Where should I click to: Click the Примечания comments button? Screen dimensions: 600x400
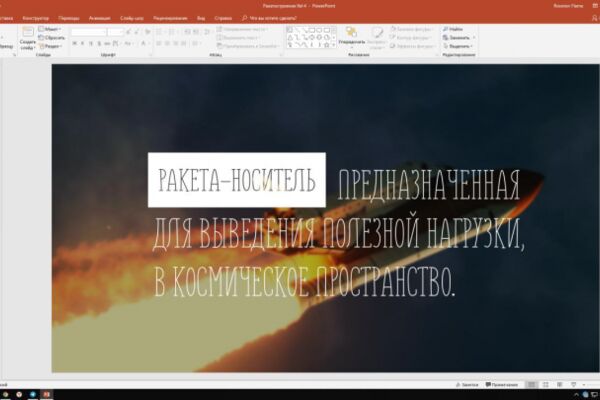(502, 384)
